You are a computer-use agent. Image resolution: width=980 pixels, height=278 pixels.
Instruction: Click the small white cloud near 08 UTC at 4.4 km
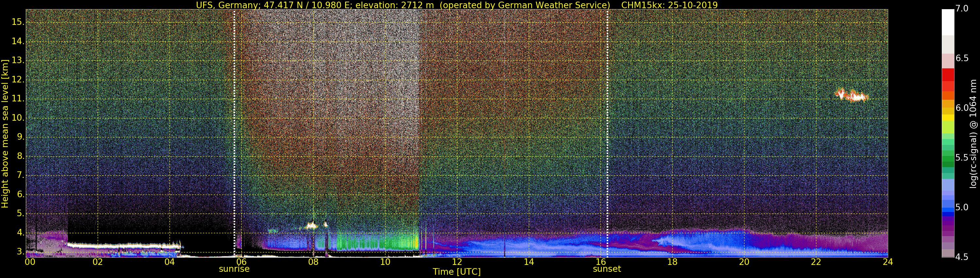click(x=312, y=225)
